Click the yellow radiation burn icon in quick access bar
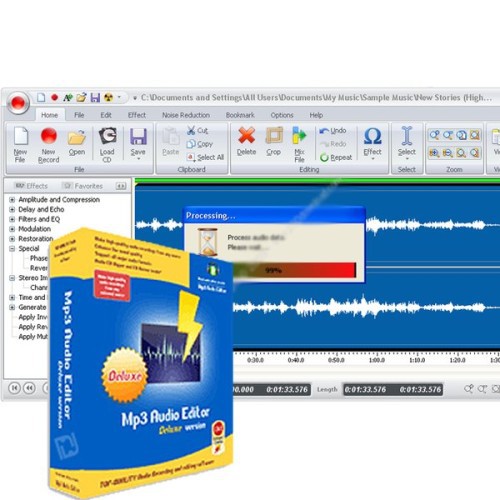Viewport: 500px width, 500px height. [x=108, y=97]
